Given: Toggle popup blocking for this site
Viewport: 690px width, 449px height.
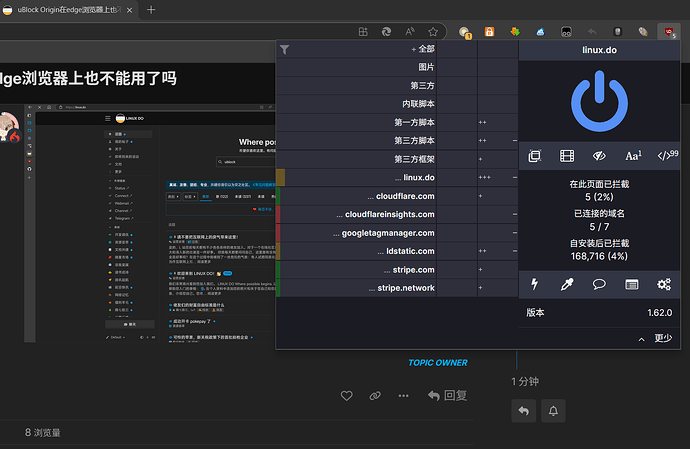Looking at the screenshot, I should click(x=535, y=156).
